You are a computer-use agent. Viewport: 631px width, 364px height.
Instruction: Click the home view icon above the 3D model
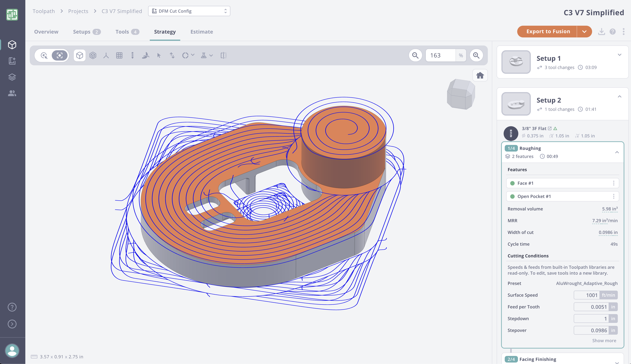pyautogui.click(x=480, y=75)
